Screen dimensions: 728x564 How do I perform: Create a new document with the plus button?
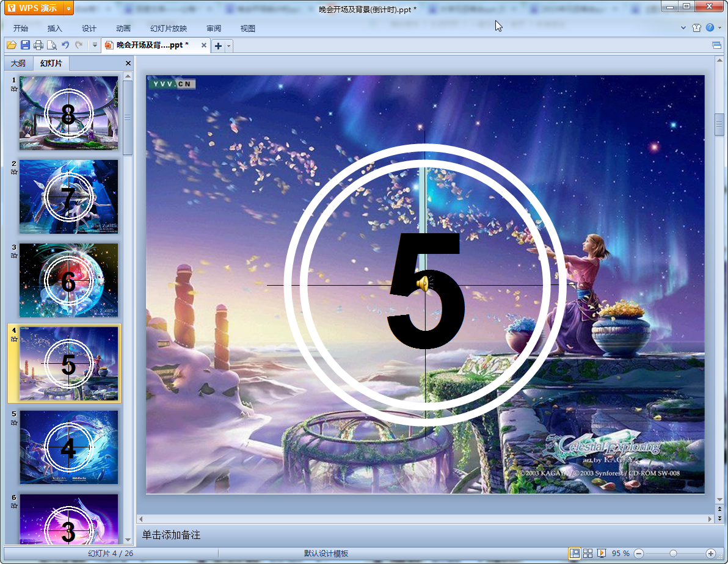click(x=218, y=46)
